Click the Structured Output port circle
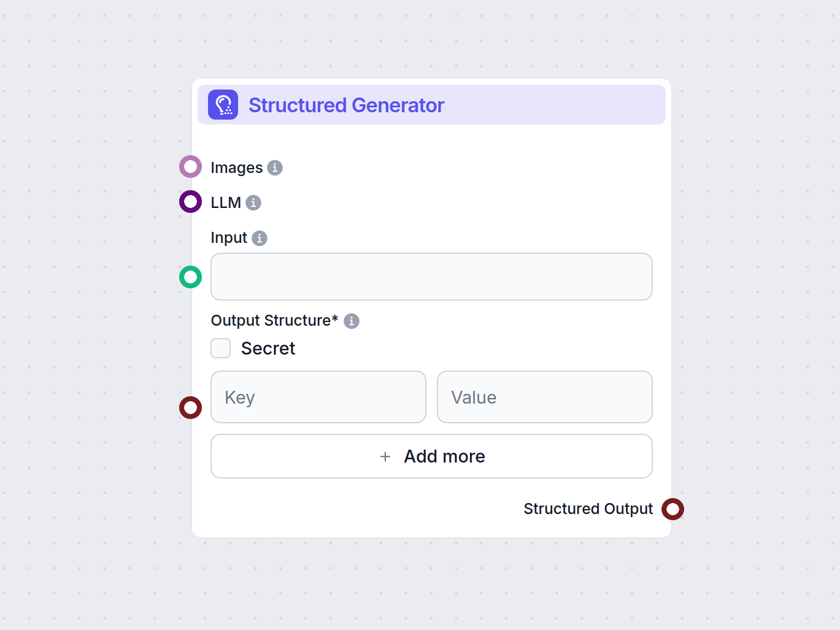 pyautogui.click(x=672, y=509)
